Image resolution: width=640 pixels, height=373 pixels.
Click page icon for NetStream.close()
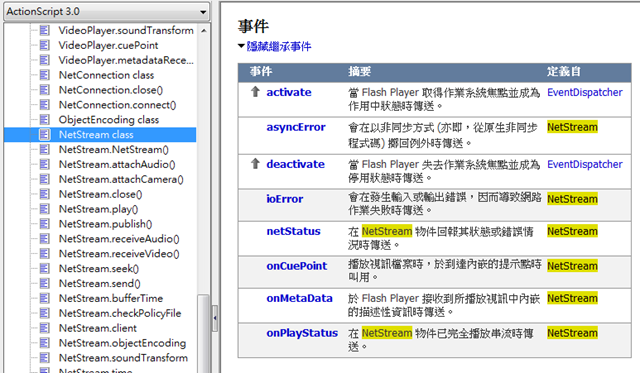pos(44,194)
